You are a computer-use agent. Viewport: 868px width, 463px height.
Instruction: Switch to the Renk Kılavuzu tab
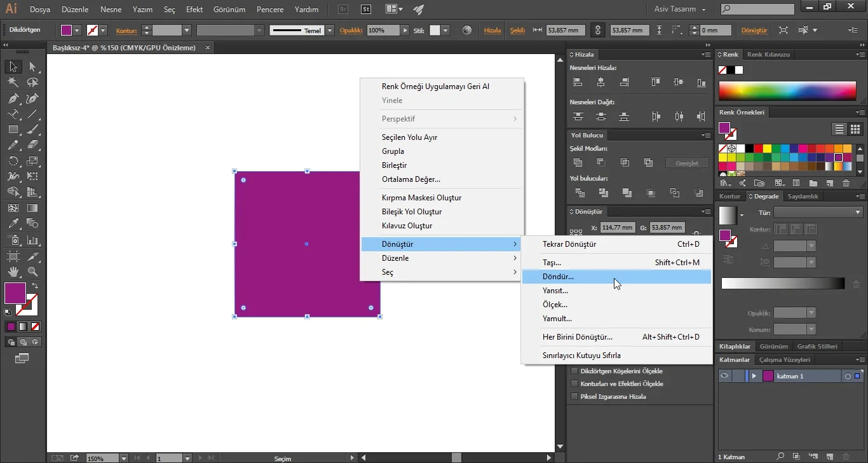point(768,55)
